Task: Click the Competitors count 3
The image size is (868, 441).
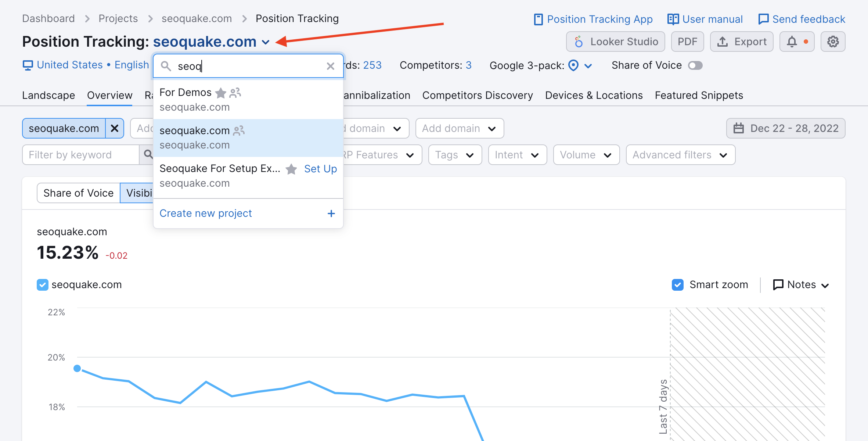Action: coord(469,65)
